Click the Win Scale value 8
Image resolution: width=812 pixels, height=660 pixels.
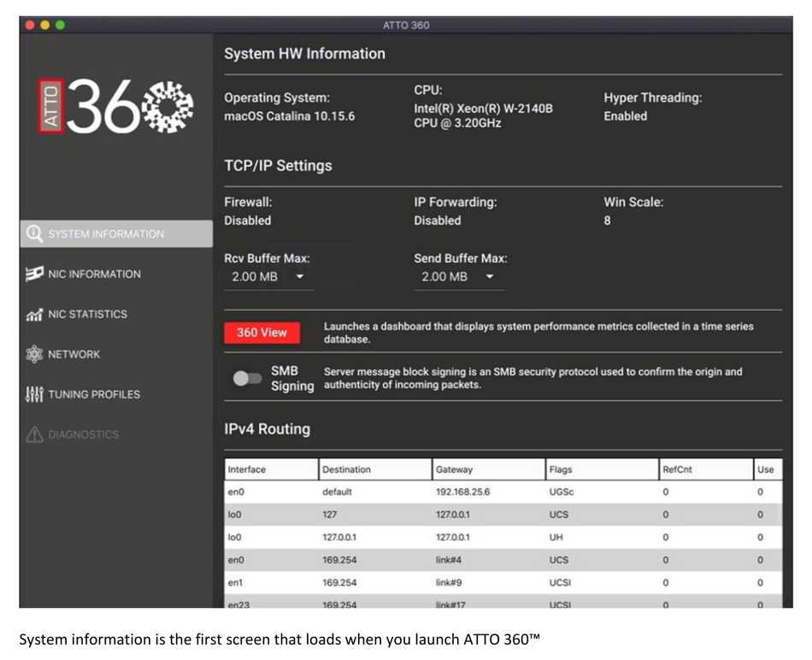click(x=607, y=221)
